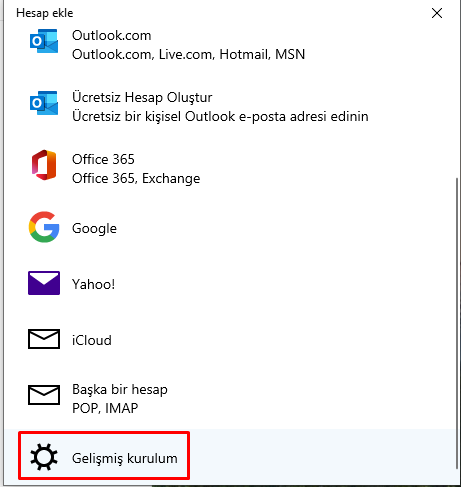
Task: Close the Hesap ekle dialog
Action: [x=437, y=13]
